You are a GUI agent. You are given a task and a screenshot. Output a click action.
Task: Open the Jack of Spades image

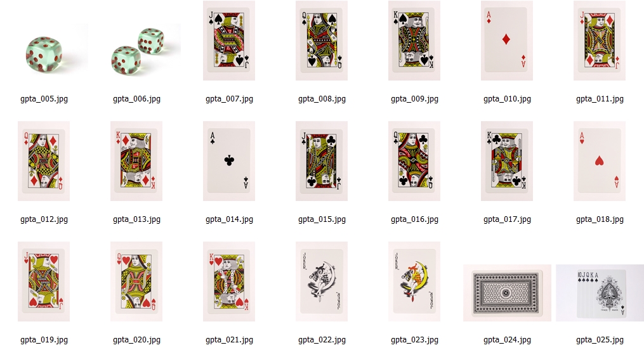pos(229,40)
